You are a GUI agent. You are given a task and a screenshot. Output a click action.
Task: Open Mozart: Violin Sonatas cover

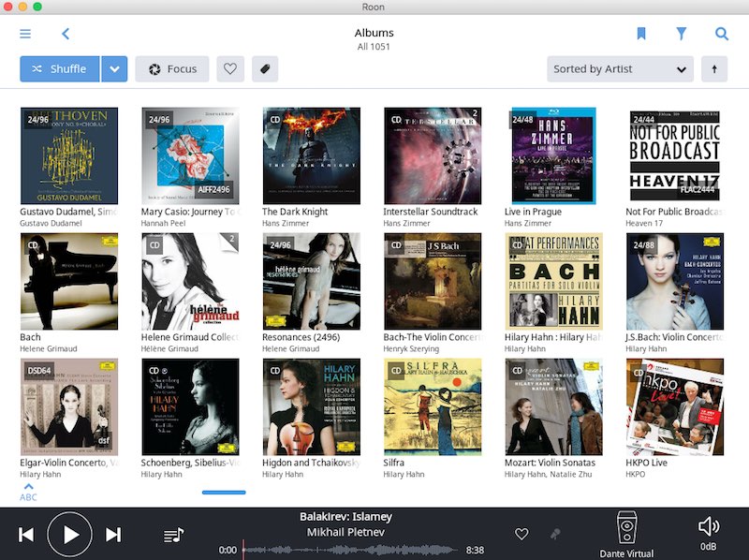[553, 407]
